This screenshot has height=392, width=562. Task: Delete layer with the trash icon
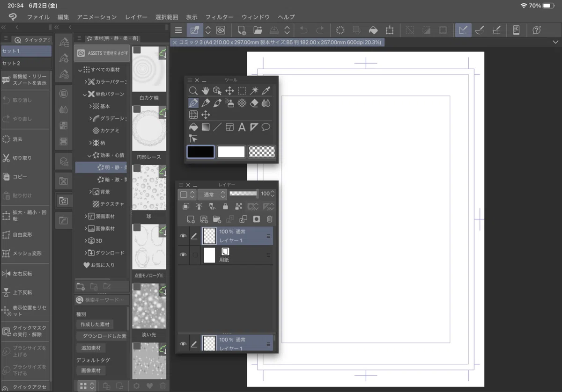click(270, 219)
